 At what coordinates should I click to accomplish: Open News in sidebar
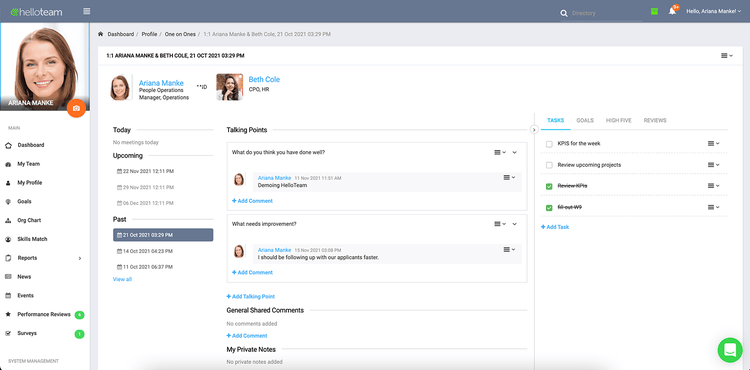point(24,277)
